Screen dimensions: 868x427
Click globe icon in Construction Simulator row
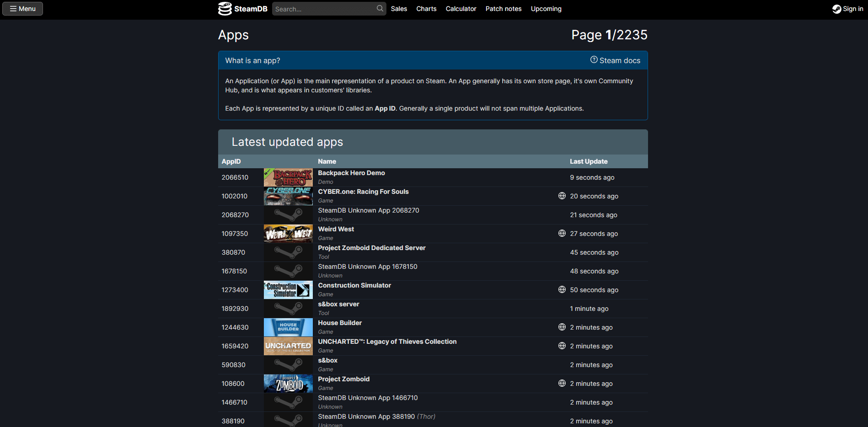point(562,289)
